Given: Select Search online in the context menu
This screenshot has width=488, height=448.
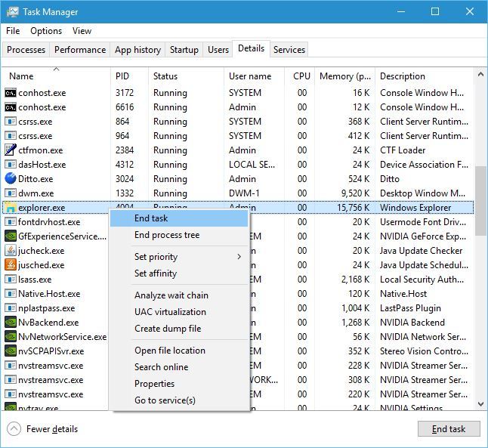Looking at the screenshot, I should [179, 367].
